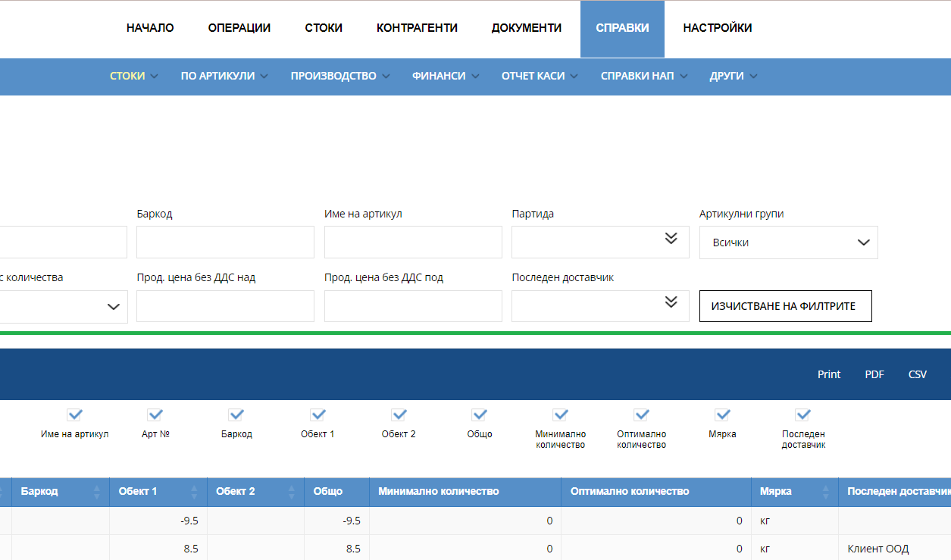Toggle the Обект 2 column checkbox
This screenshot has width=951, height=560.
tap(399, 415)
